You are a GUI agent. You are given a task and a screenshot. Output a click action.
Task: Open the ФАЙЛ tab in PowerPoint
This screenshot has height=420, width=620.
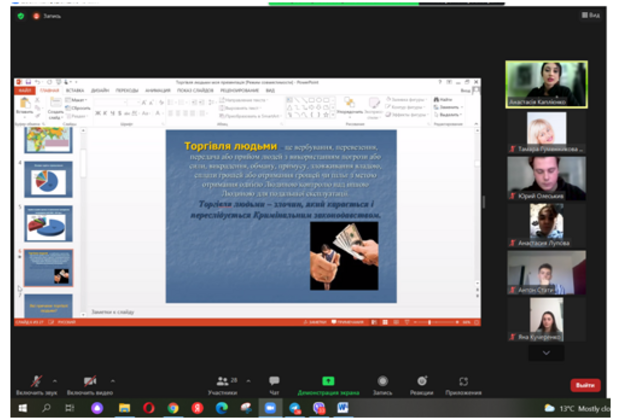pyautogui.click(x=25, y=91)
